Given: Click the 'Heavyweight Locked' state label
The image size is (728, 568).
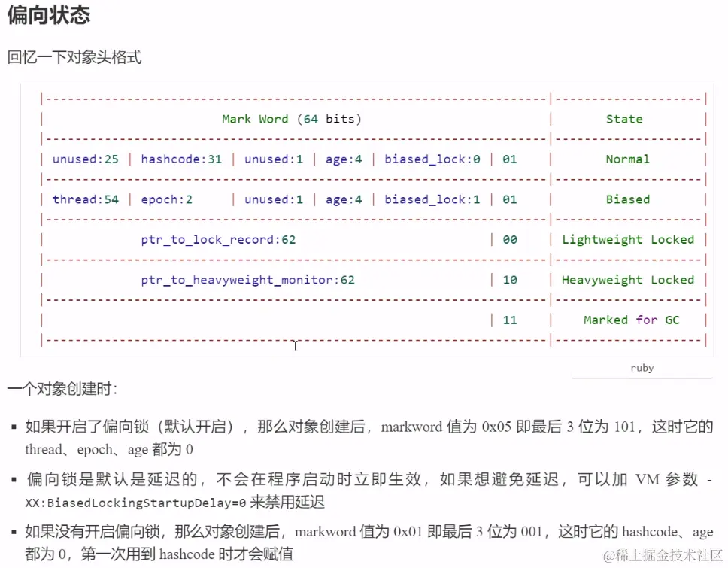Looking at the screenshot, I should (628, 280).
